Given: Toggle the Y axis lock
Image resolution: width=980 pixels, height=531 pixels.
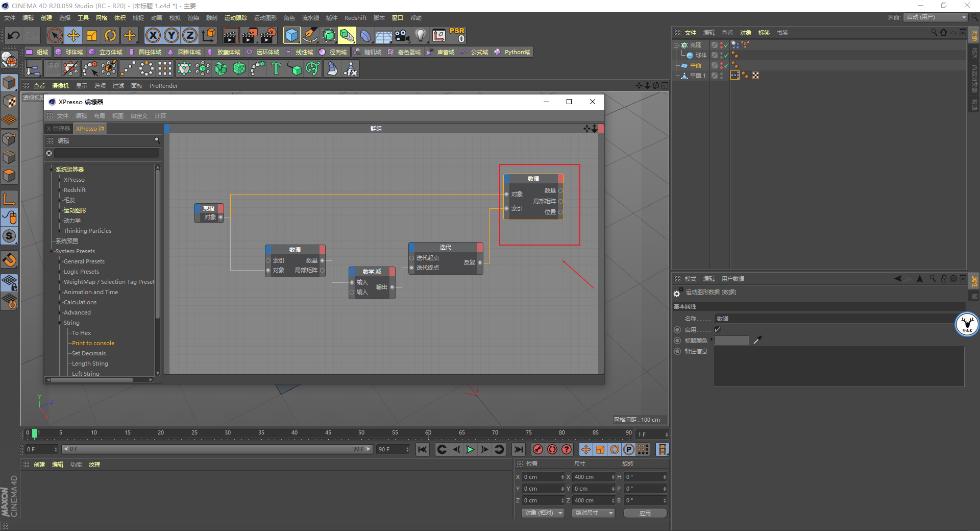Looking at the screenshot, I should click(171, 36).
